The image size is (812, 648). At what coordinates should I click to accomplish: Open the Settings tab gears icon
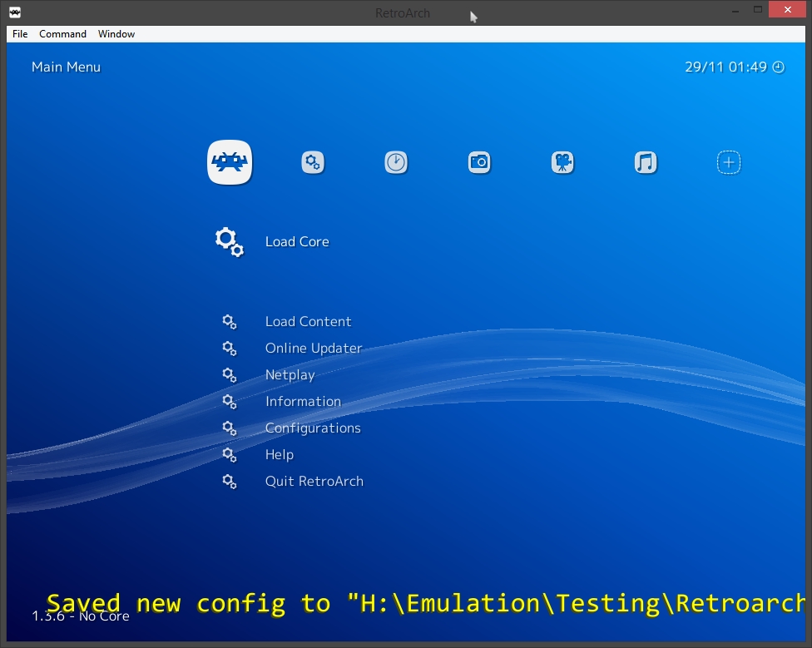coord(313,162)
